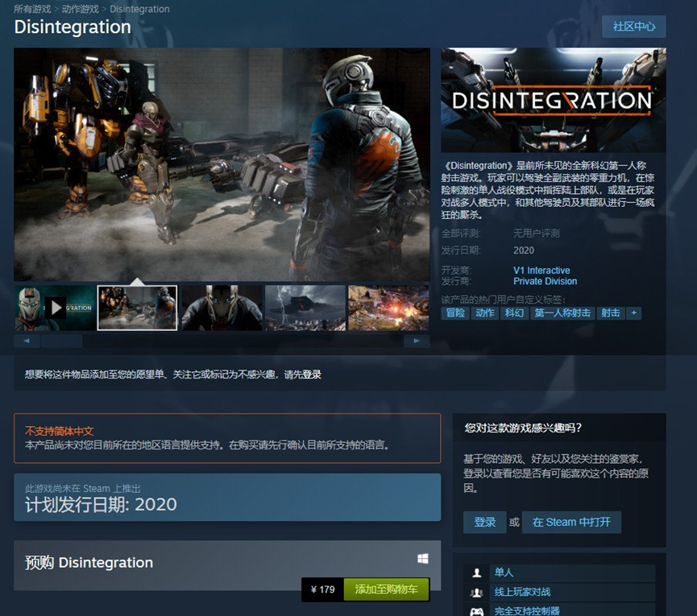Click the plus button to add tags

pyautogui.click(x=634, y=313)
